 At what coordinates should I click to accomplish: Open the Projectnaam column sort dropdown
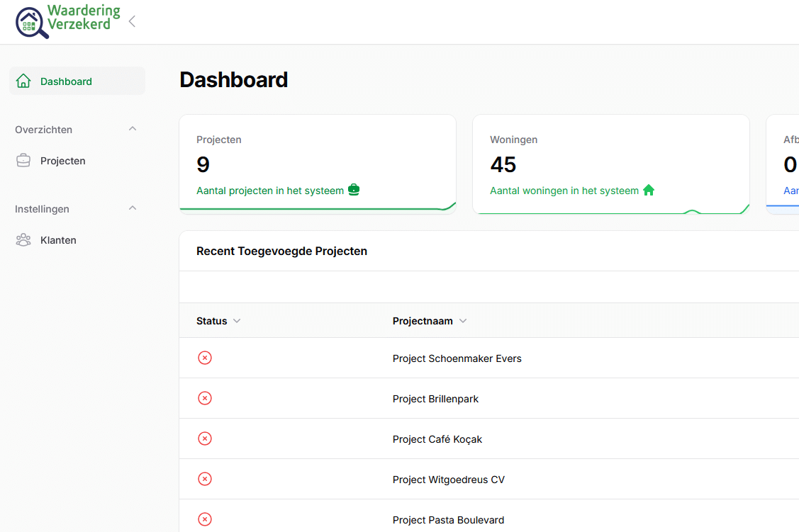463,321
